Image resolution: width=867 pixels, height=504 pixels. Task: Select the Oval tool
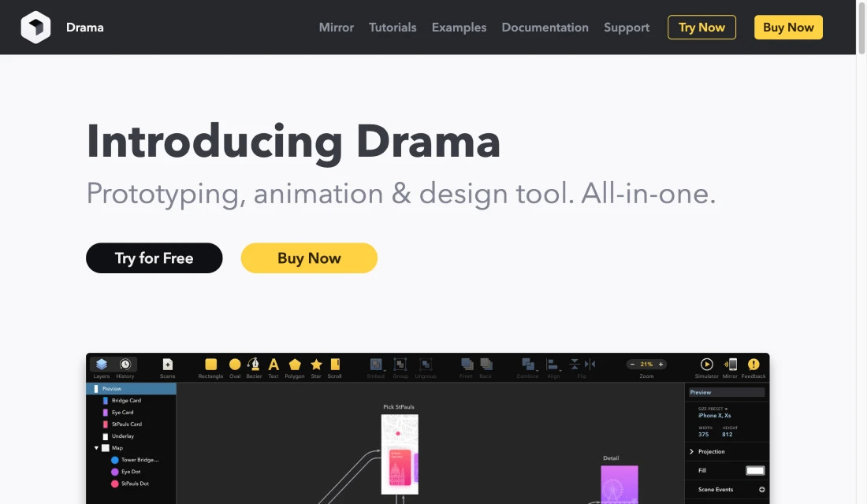(235, 365)
